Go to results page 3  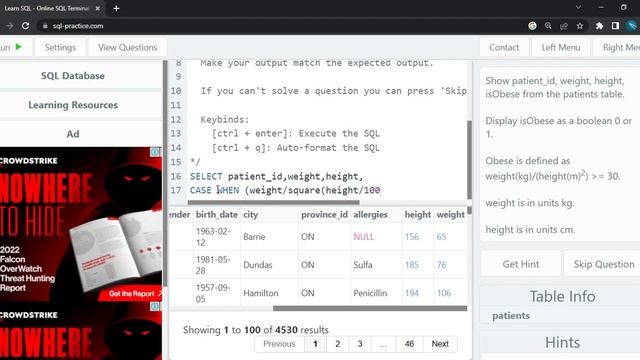(x=360, y=344)
